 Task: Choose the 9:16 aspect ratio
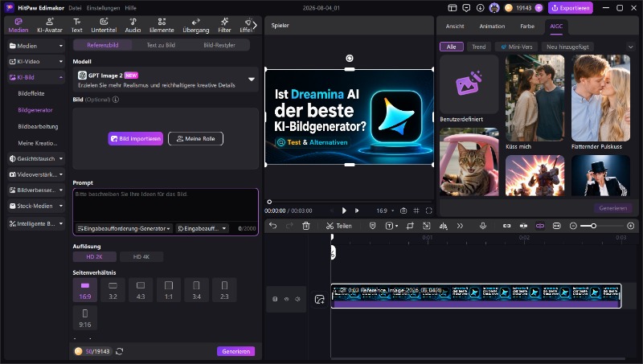coord(85,317)
